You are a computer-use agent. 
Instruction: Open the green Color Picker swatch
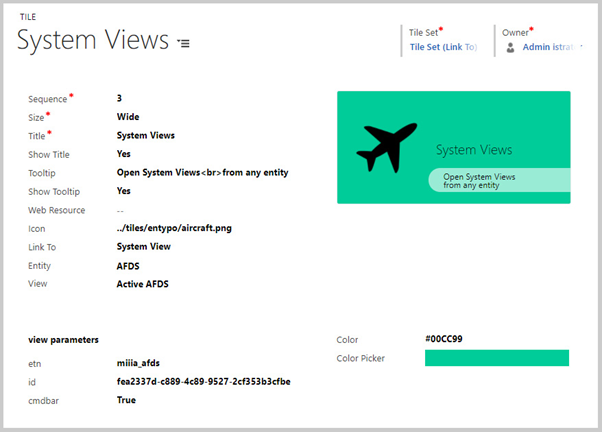[x=497, y=358]
